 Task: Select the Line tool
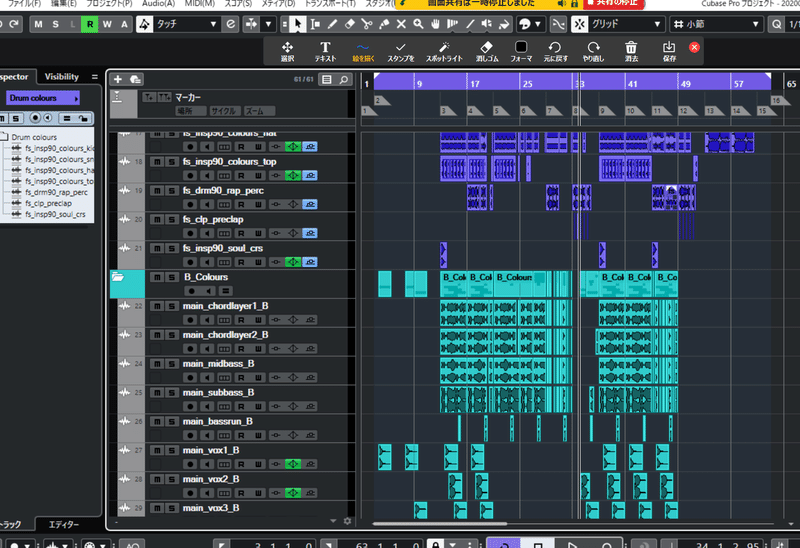(470, 24)
